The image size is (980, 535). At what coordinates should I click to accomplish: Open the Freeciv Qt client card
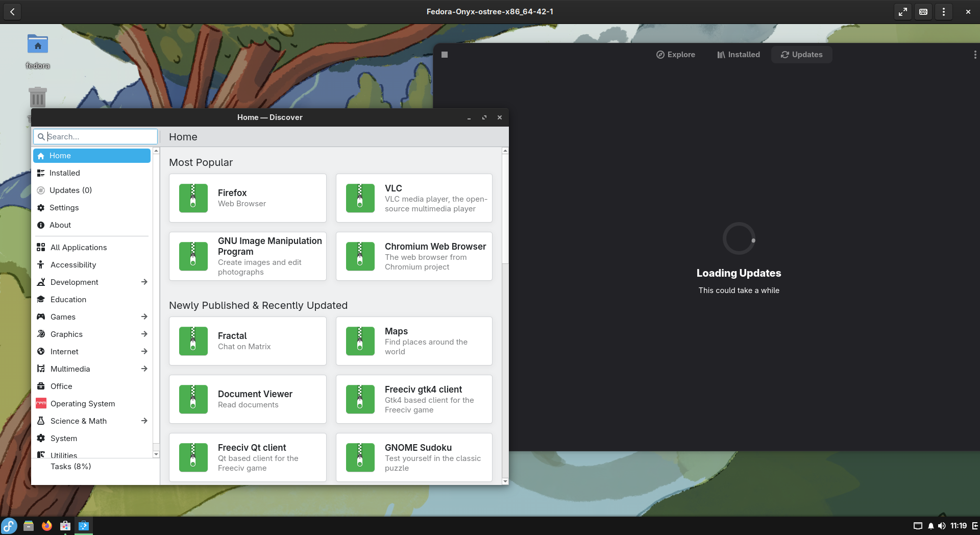tap(248, 457)
